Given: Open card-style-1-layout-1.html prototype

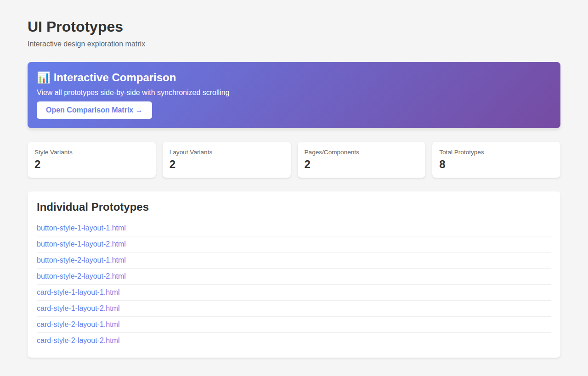Looking at the screenshot, I should pos(78,292).
